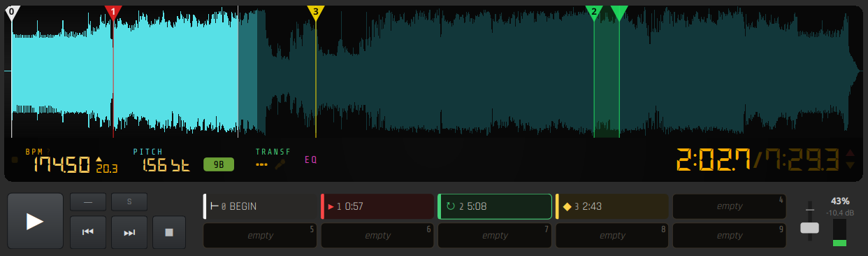Click the white marker 0 on waveform
Viewport: 868px width, 256px height.
[x=12, y=12]
